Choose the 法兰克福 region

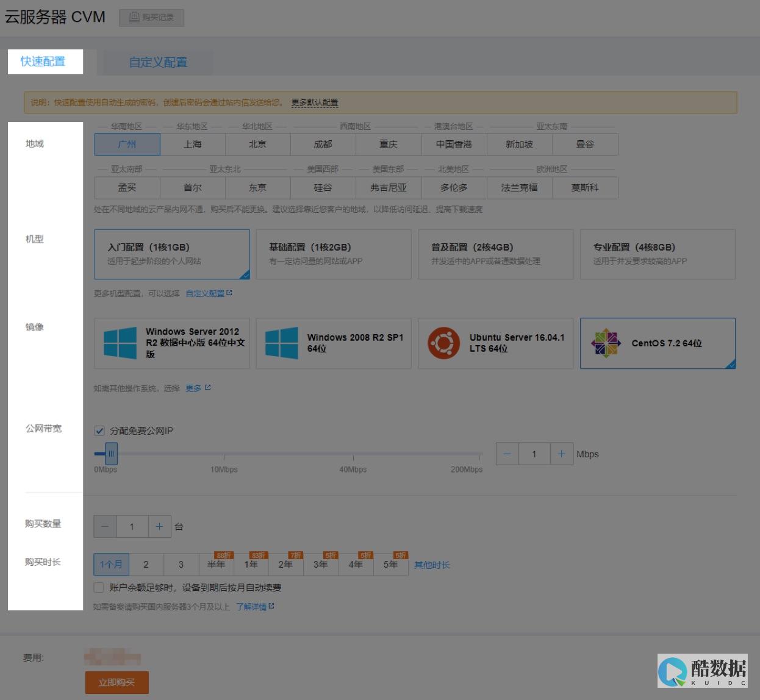click(519, 188)
